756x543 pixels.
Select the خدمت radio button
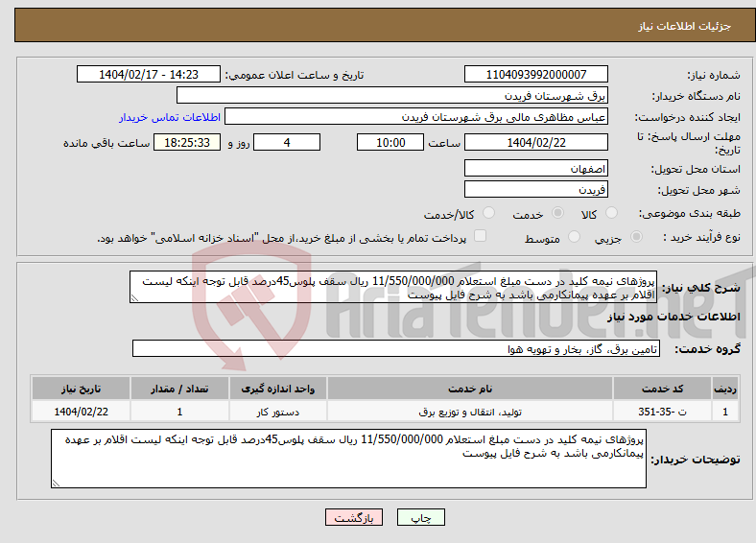pos(557,213)
